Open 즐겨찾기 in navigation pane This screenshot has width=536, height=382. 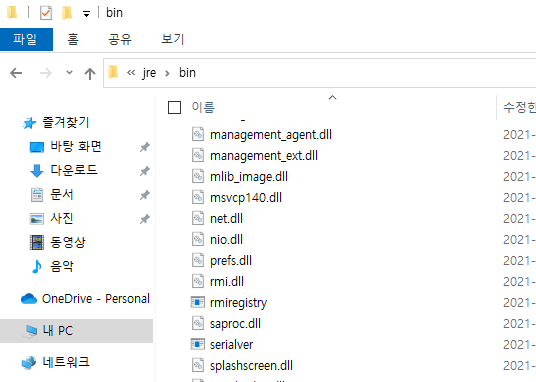point(66,122)
